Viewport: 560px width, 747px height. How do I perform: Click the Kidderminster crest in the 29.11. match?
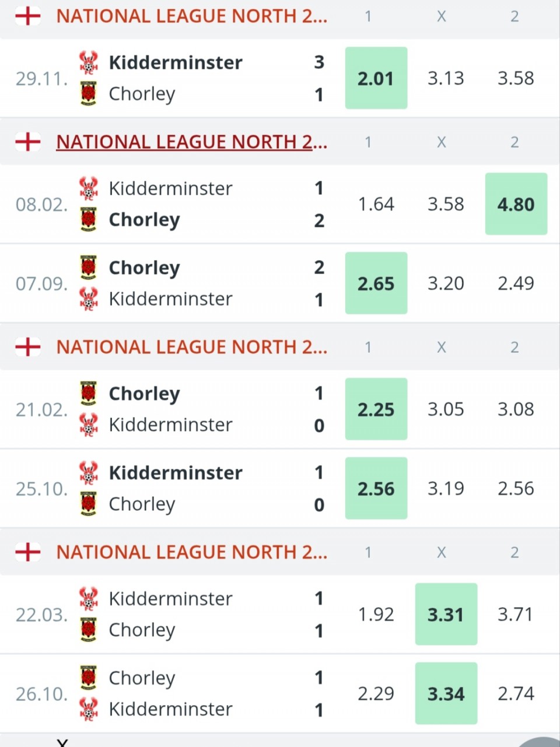pos(88,62)
